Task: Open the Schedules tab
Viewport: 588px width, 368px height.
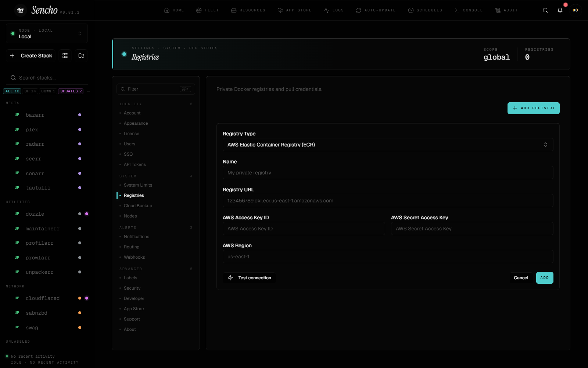Action: tap(425, 10)
